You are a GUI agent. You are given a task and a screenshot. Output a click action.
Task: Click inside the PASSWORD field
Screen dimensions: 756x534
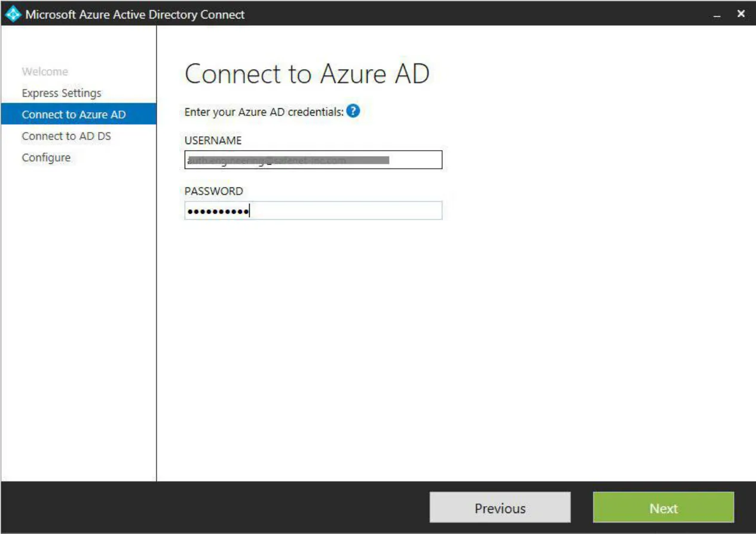(313, 210)
